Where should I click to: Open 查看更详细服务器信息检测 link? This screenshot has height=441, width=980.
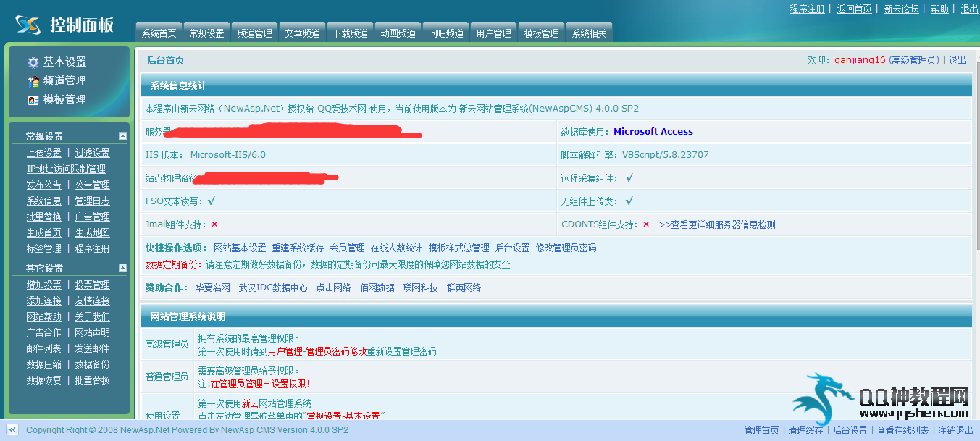click(x=717, y=224)
